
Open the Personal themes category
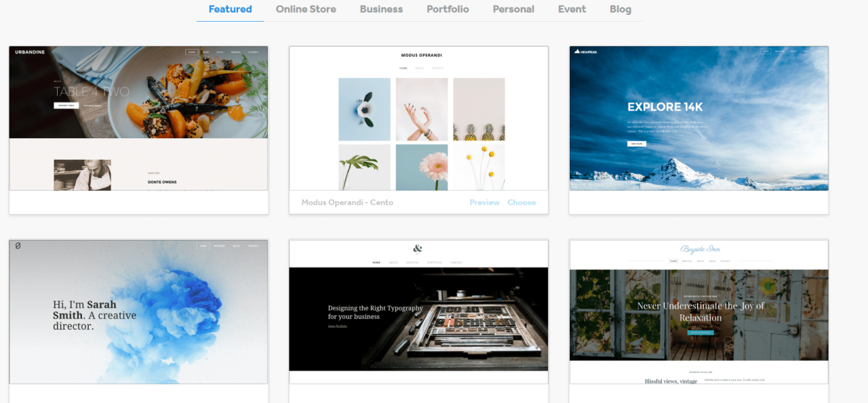[x=513, y=9]
